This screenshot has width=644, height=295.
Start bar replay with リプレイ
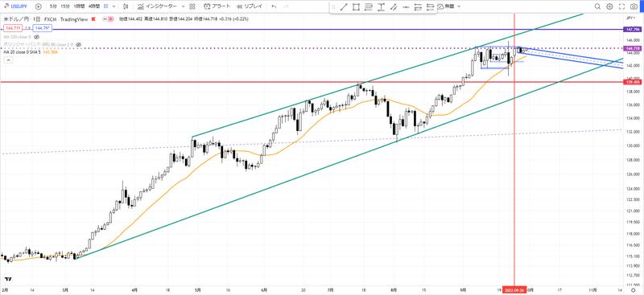pyautogui.click(x=250, y=6)
